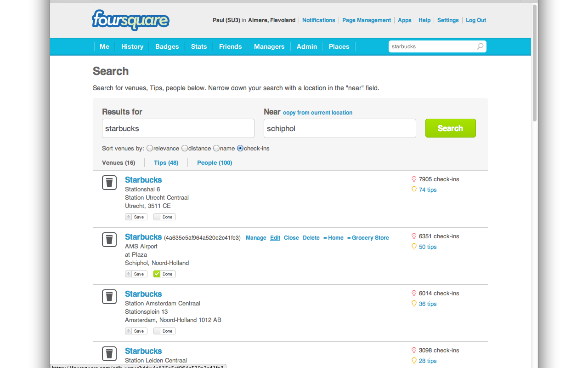
Task: Open Starbucks Station Leiden Centraal venue title
Action: coord(143,351)
